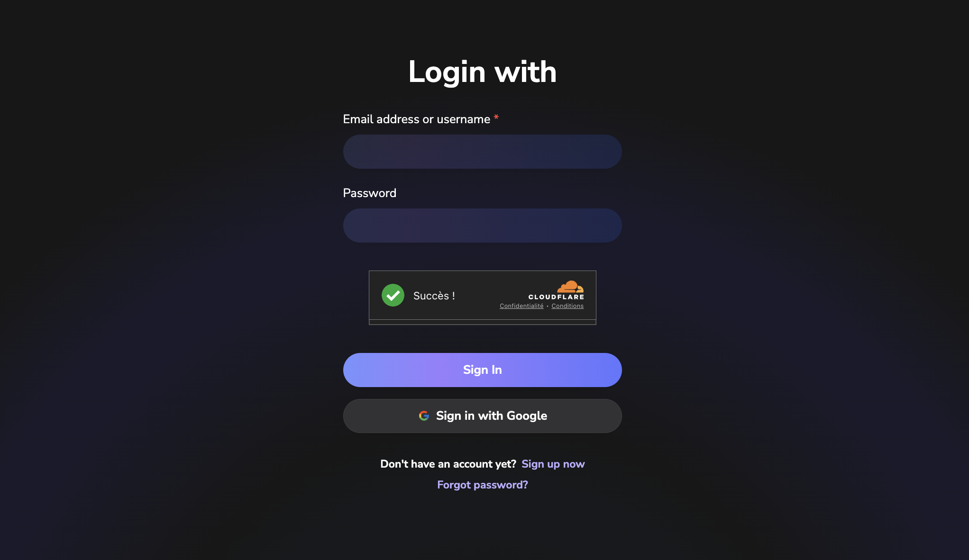Follow the Sign up now link
The image size is (969, 560).
(553, 464)
